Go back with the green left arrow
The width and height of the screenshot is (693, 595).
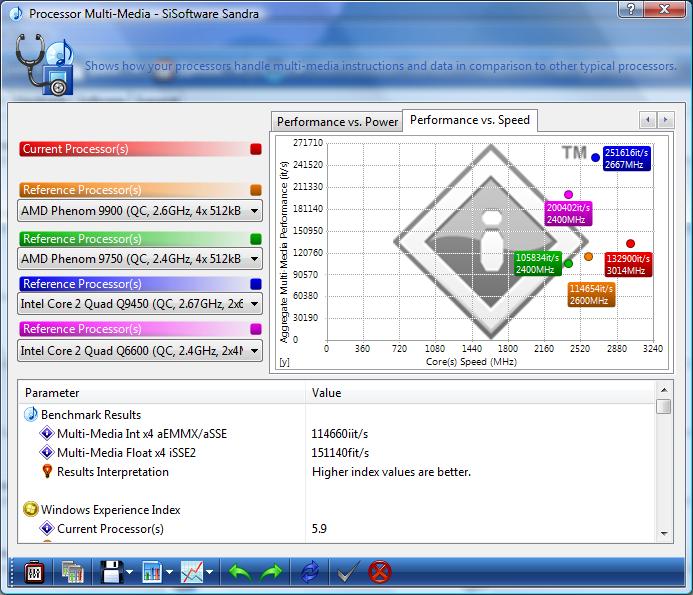click(240, 573)
